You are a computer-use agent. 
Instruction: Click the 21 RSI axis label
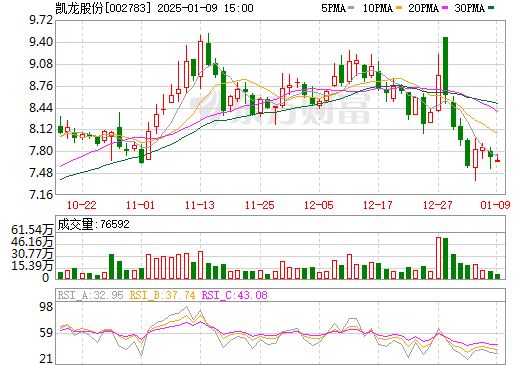[46, 359]
